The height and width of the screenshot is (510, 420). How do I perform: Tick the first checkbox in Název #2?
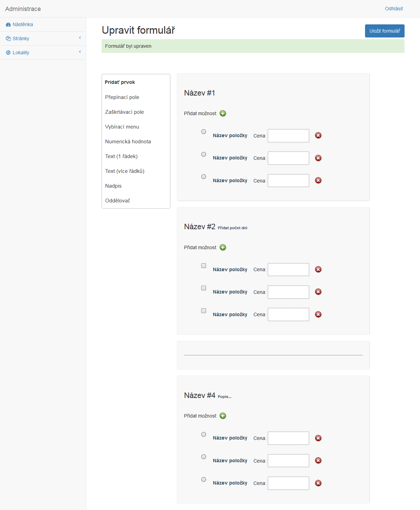(x=204, y=266)
